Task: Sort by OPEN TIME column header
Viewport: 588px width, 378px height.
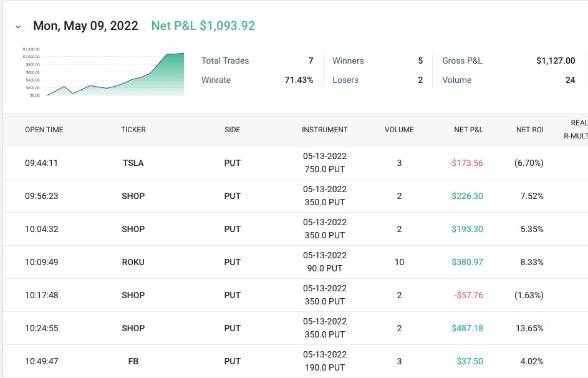Action: [x=44, y=130]
